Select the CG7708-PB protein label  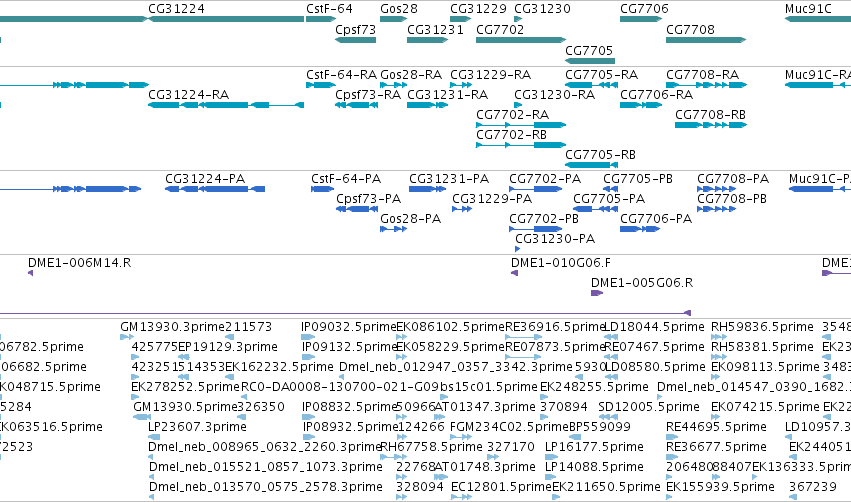732,199
